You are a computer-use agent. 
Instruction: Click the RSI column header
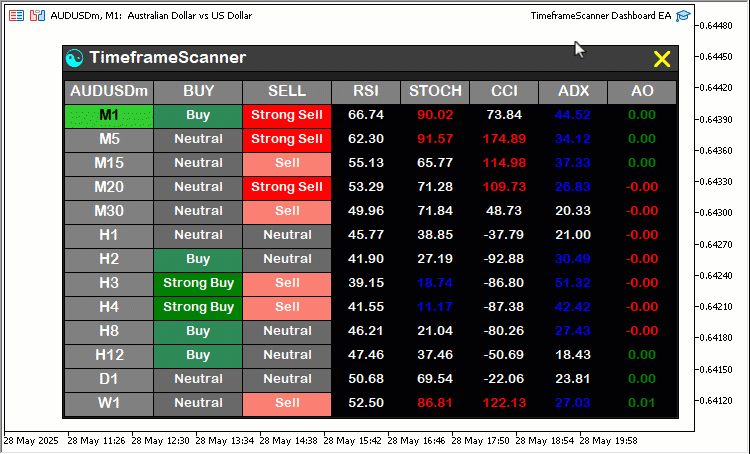[x=366, y=92]
